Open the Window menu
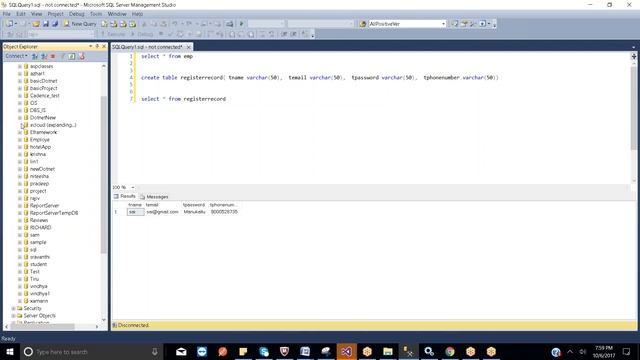Viewport: 640px width, 360px height. tap(117, 14)
